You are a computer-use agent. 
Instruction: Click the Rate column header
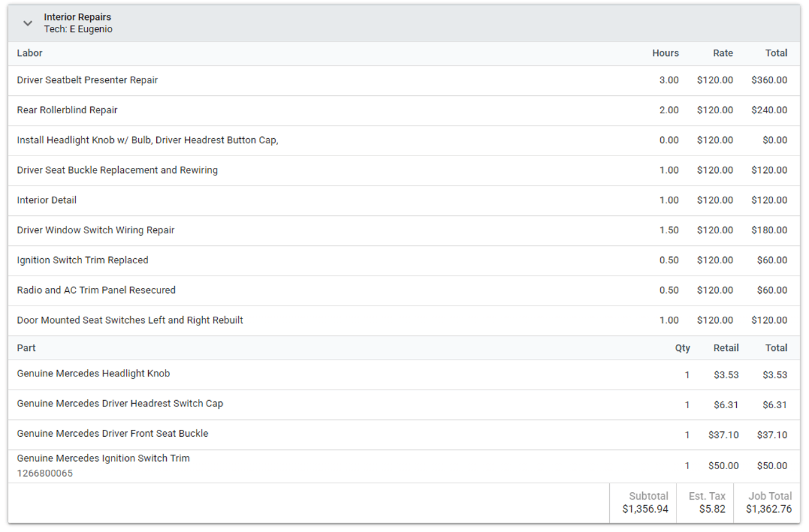pyautogui.click(x=722, y=53)
